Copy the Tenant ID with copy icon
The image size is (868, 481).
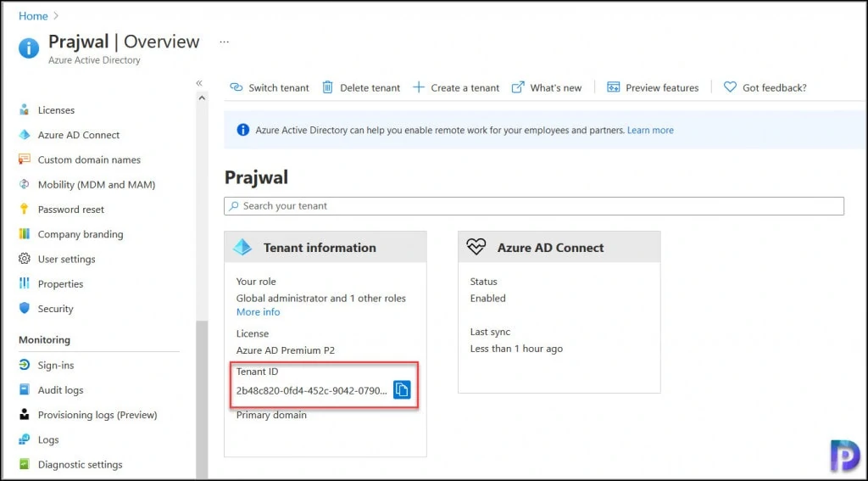pyautogui.click(x=402, y=389)
